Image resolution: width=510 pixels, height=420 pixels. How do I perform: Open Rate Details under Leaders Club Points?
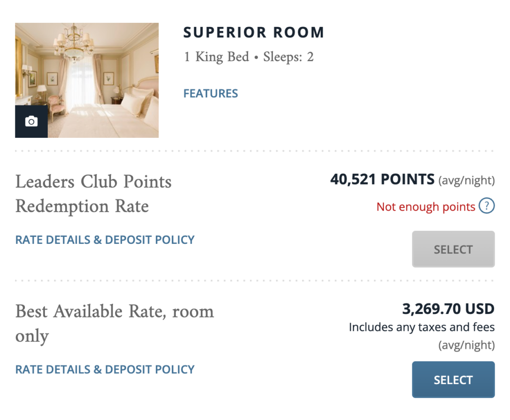tap(105, 240)
